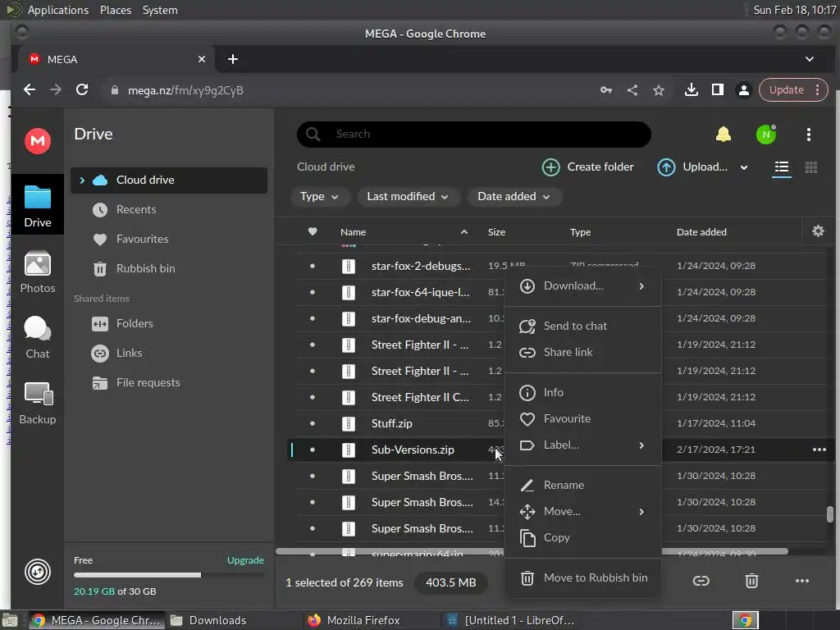This screenshot has height=630, width=840.
Task: Open the Backup section
Action: point(38,404)
